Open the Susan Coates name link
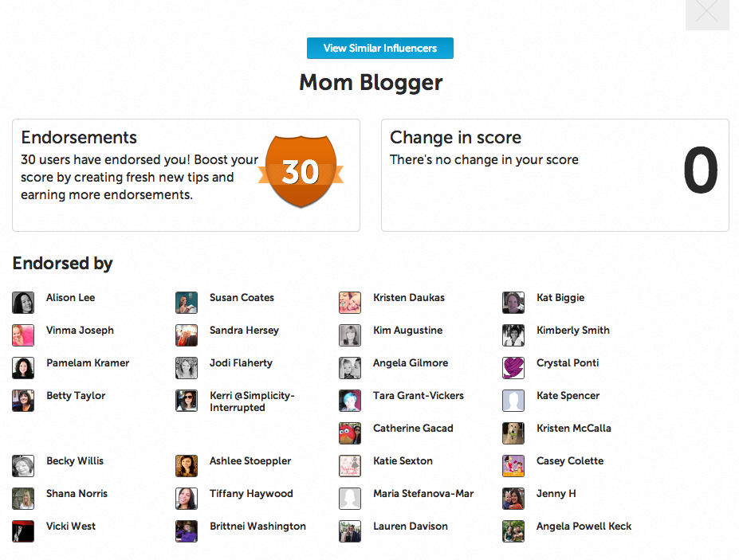The image size is (739, 560). point(242,298)
